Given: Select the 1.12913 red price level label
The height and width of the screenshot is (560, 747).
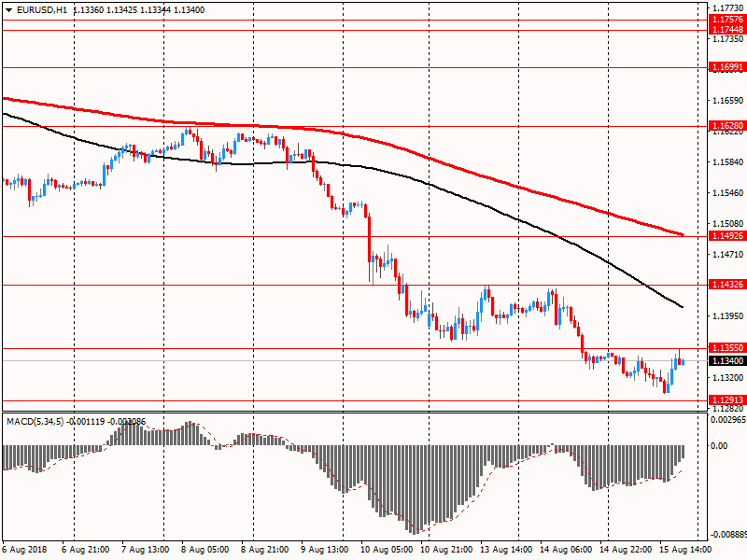Looking at the screenshot, I should [727, 400].
